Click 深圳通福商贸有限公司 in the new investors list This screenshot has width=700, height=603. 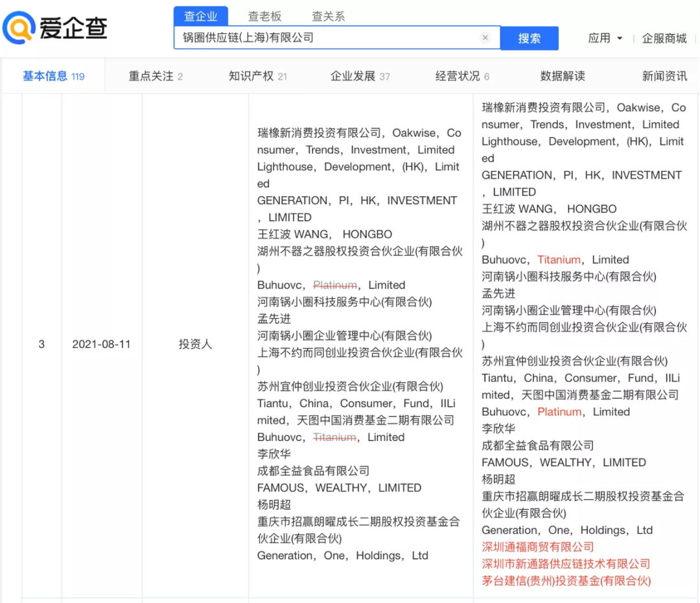click(537, 547)
